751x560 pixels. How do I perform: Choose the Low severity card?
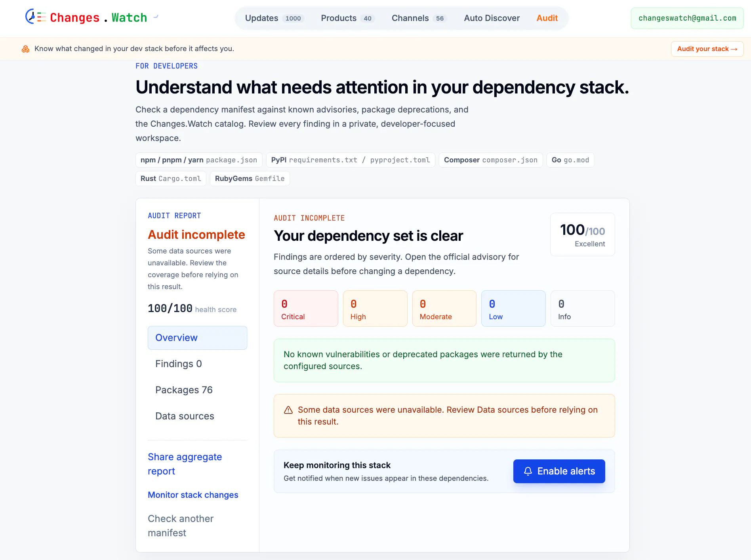click(x=513, y=309)
